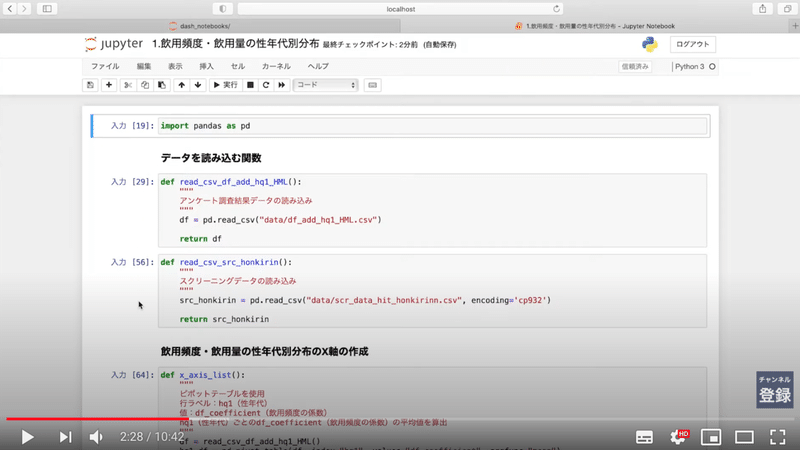This screenshot has width=800, height=450.
Task: Click the read_csv_df_add_hq1_HML code cell
Action: pos(433,210)
